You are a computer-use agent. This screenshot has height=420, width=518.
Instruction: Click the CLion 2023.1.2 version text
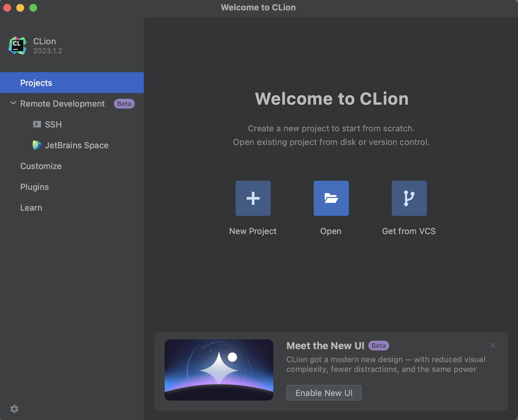tap(48, 51)
